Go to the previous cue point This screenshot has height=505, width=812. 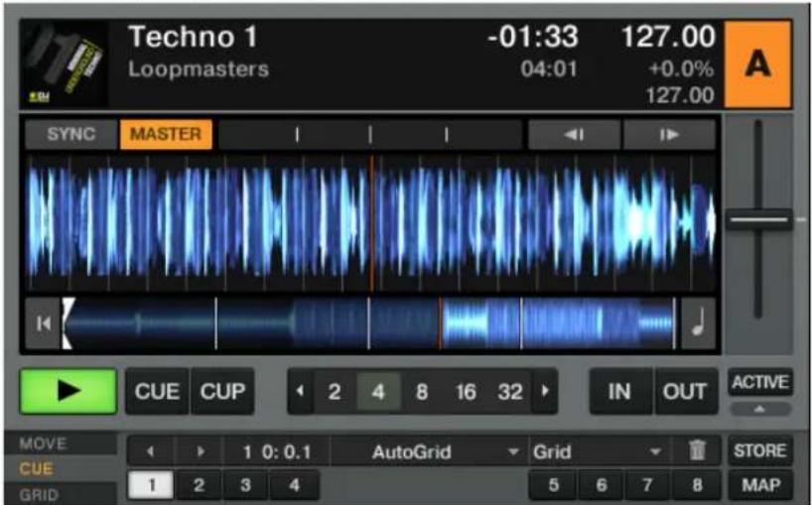151,451
